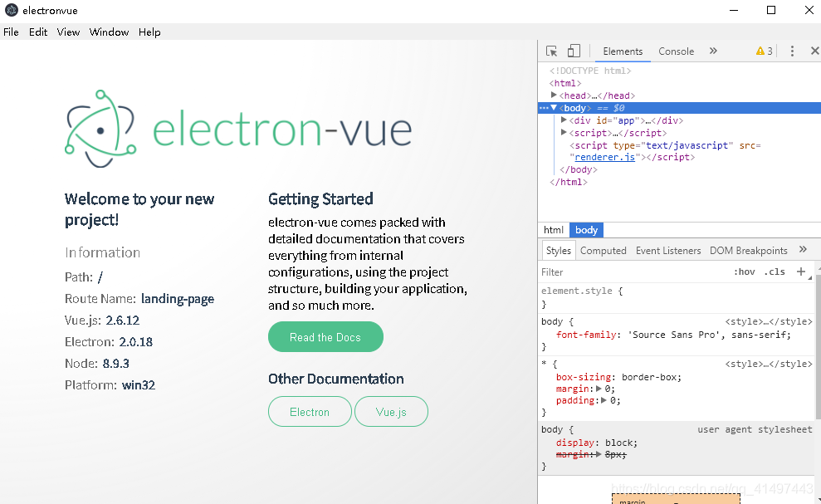Switch to the Styles tab
The image size is (821, 504).
point(559,251)
